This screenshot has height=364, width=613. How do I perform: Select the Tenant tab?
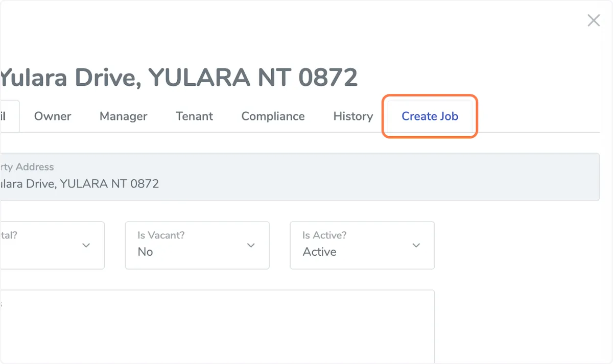coord(194,116)
